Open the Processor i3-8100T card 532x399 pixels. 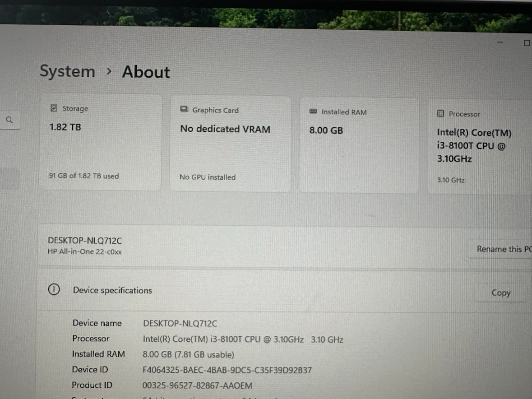479,147
